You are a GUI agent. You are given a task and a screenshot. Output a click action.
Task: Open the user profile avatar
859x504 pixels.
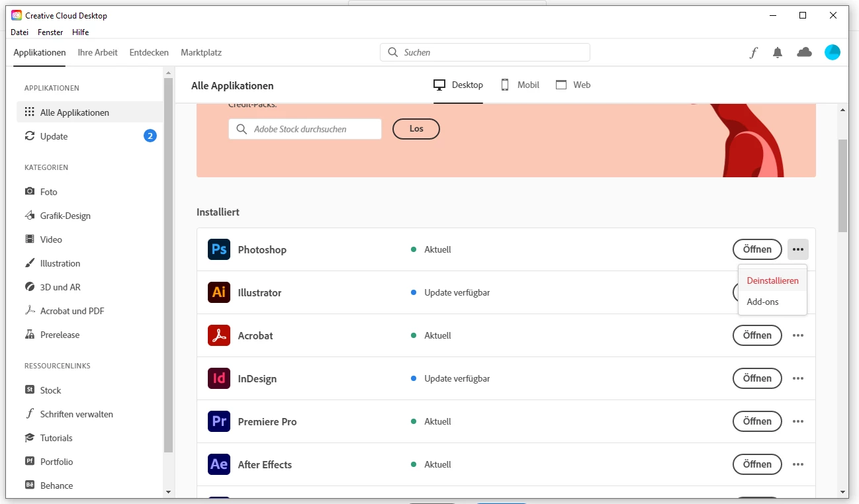click(x=833, y=52)
